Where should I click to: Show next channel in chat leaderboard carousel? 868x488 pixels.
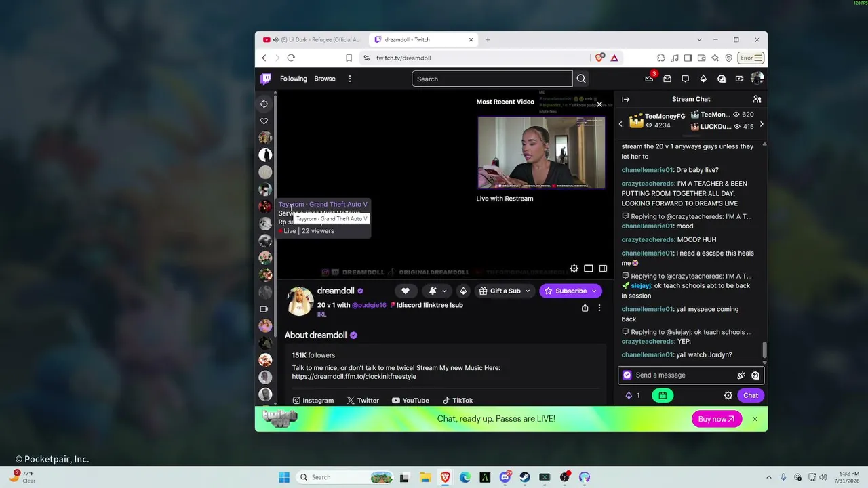(761, 124)
